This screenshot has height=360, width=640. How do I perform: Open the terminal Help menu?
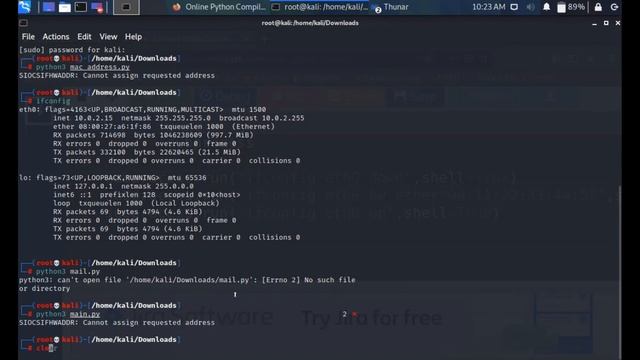(x=133, y=37)
